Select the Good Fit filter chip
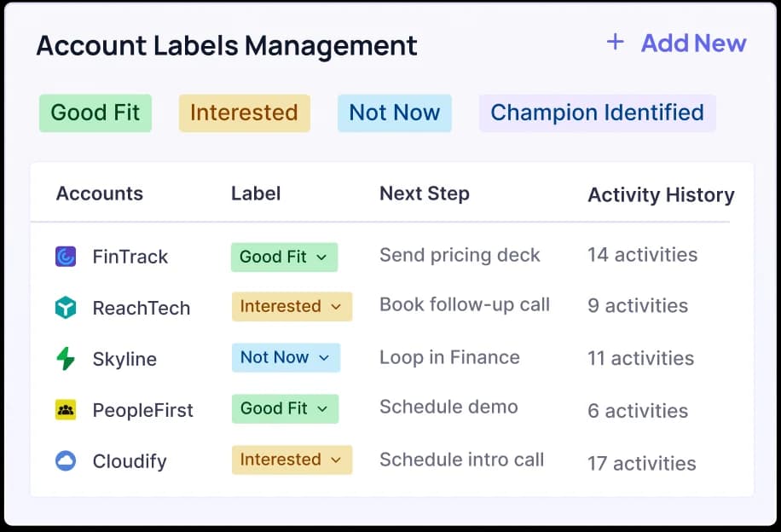The height and width of the screenshot is (532, 781). pyautogui.click(x=95, y=112)
